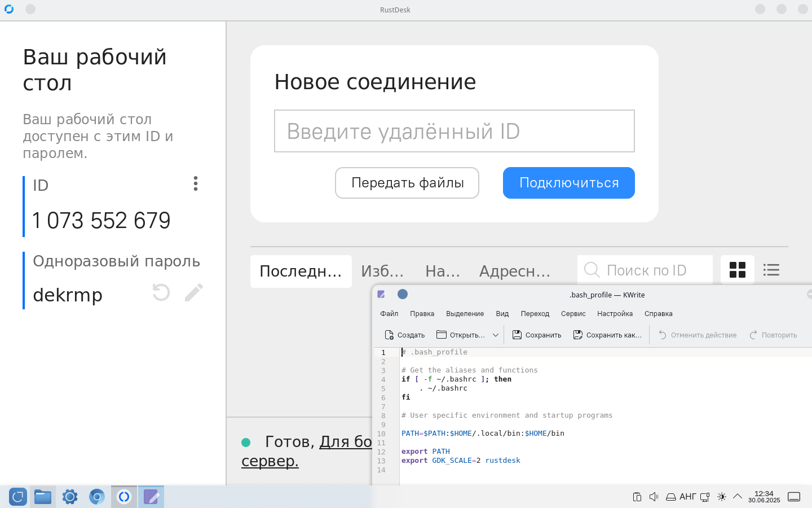Switch to the Избранное tab
Screen dimensions: 812x508
pyautogui.click(x=382, y=271)
